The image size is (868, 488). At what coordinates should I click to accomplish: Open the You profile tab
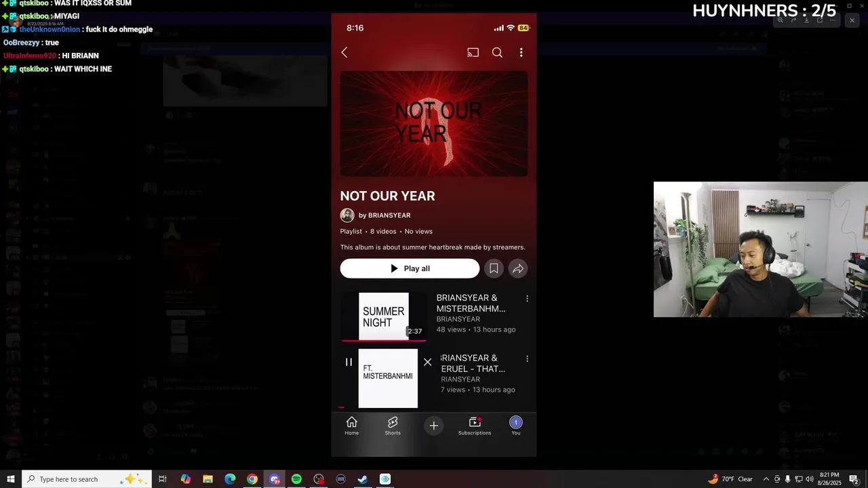click(516, 426)
